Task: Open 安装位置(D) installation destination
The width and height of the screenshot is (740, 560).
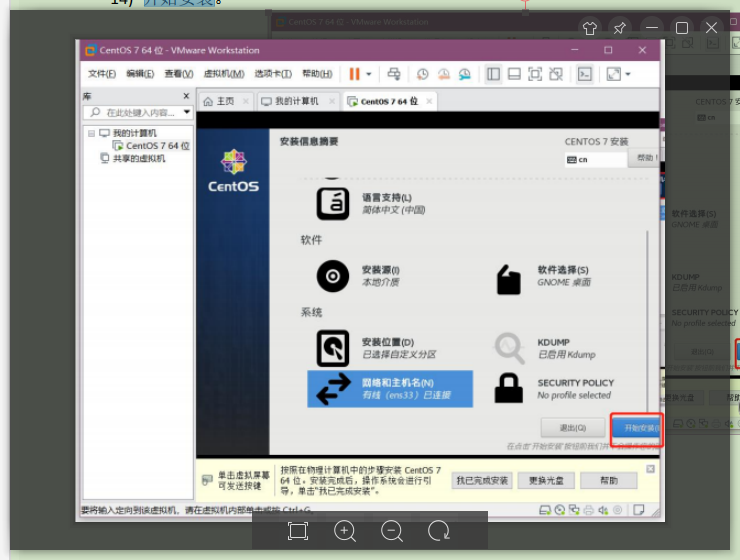Action: tap(376, 348)
